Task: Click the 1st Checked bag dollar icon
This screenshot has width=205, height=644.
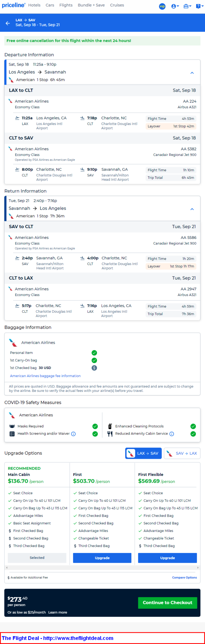Action: click(94, 368)
